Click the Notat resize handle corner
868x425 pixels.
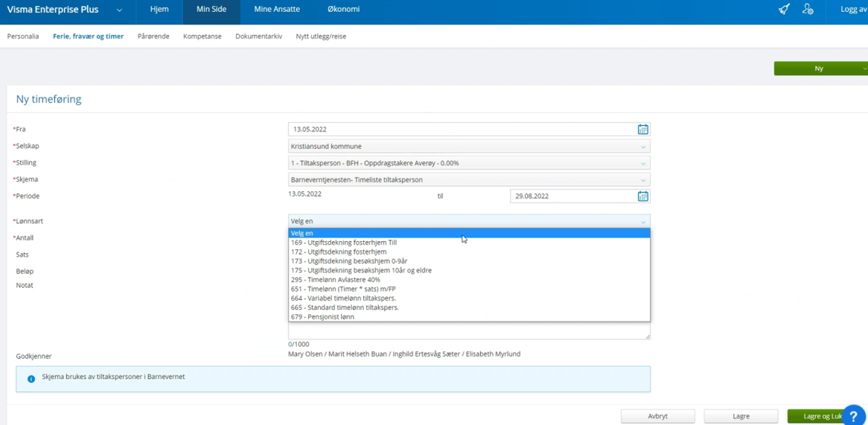[647, 336]
